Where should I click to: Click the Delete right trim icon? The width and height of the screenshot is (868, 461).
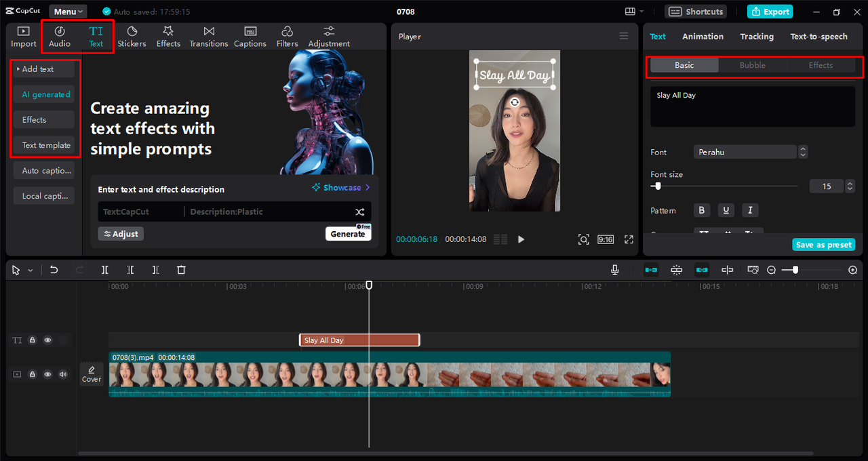(155, 270)
